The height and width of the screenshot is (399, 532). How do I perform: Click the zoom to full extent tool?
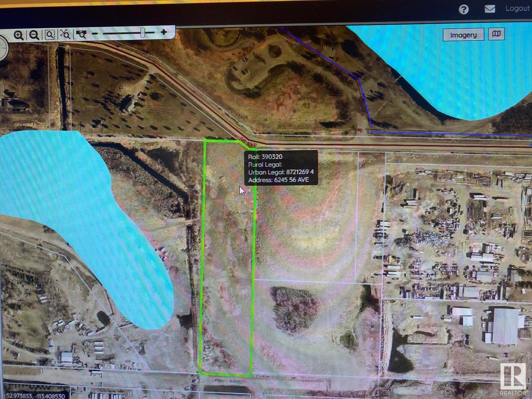[x=65, y=34]
